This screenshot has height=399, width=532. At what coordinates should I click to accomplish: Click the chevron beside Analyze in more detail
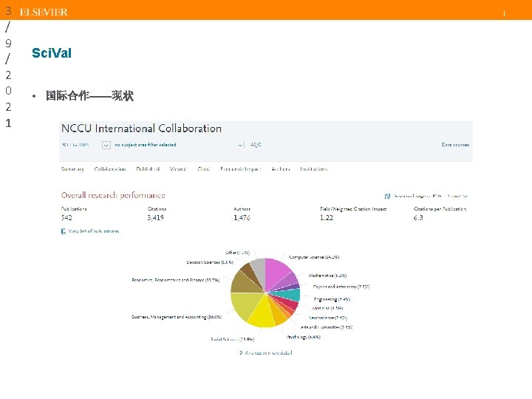coord(241,353)
